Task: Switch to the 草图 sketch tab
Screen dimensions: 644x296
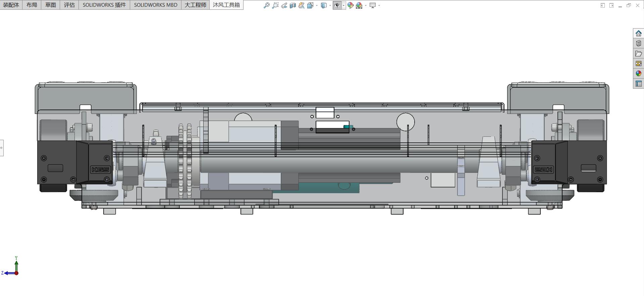Action: [51, 5]
